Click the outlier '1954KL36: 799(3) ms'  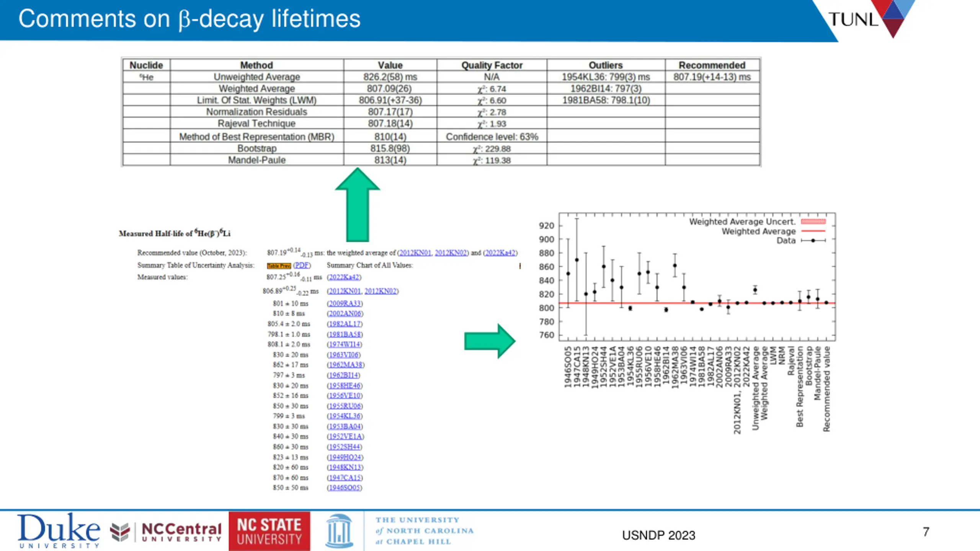606,77
